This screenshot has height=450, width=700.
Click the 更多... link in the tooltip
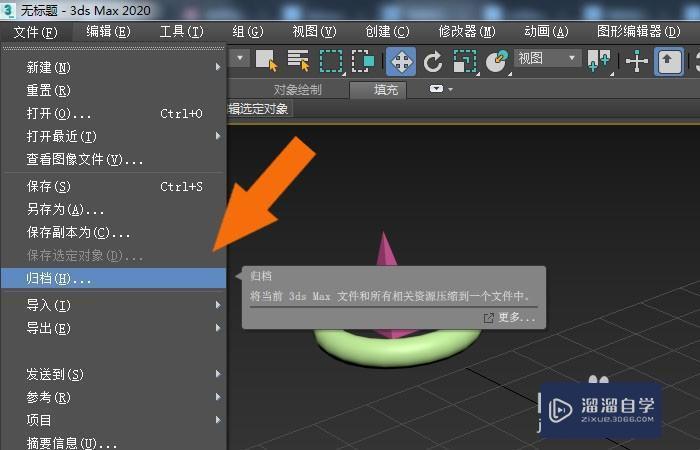pyautogui.click(x=509, y=317)
